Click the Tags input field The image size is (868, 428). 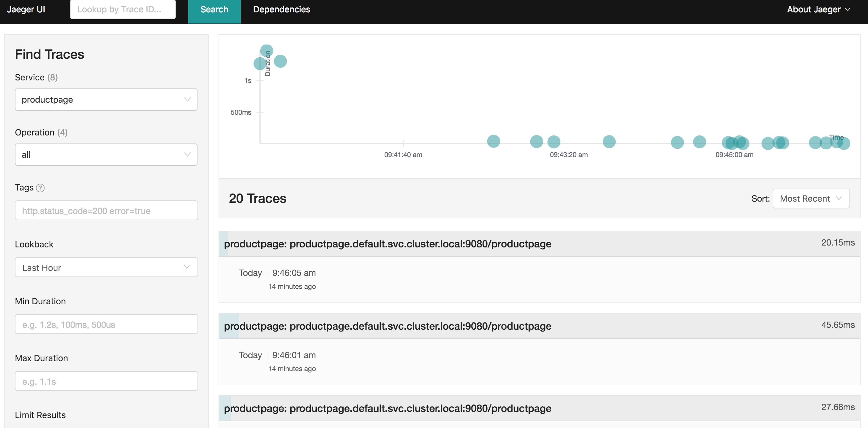106,211
